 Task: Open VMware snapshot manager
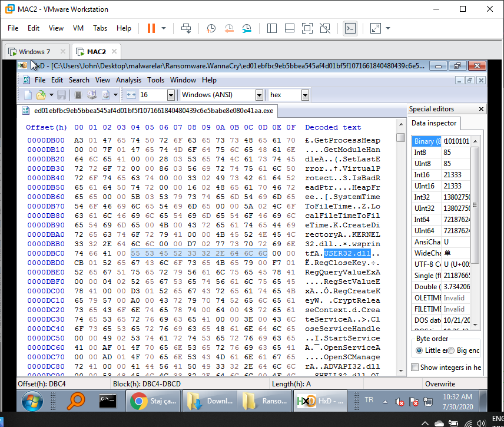(247, 28)
